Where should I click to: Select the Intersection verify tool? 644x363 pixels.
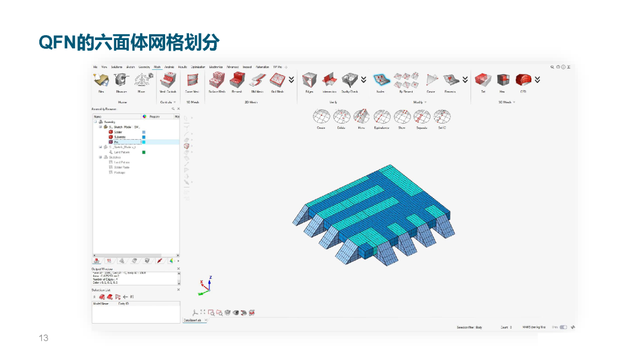click(329, 82)
